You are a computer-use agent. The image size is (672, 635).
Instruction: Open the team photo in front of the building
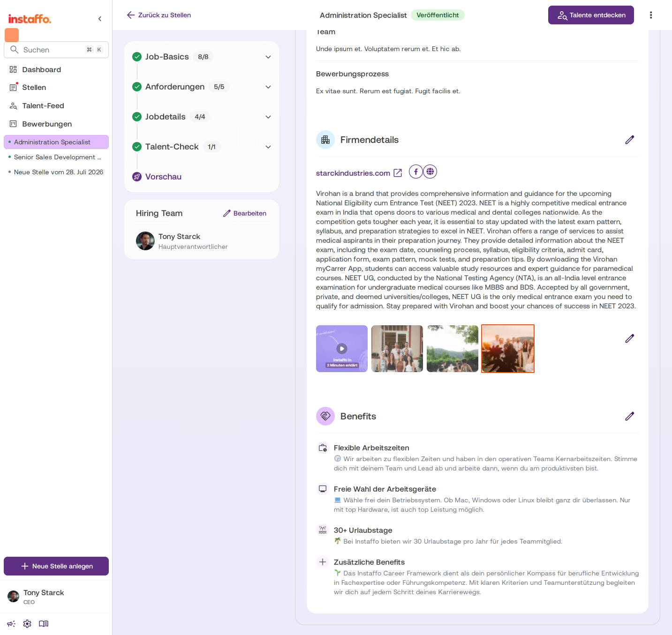[397, 349]
